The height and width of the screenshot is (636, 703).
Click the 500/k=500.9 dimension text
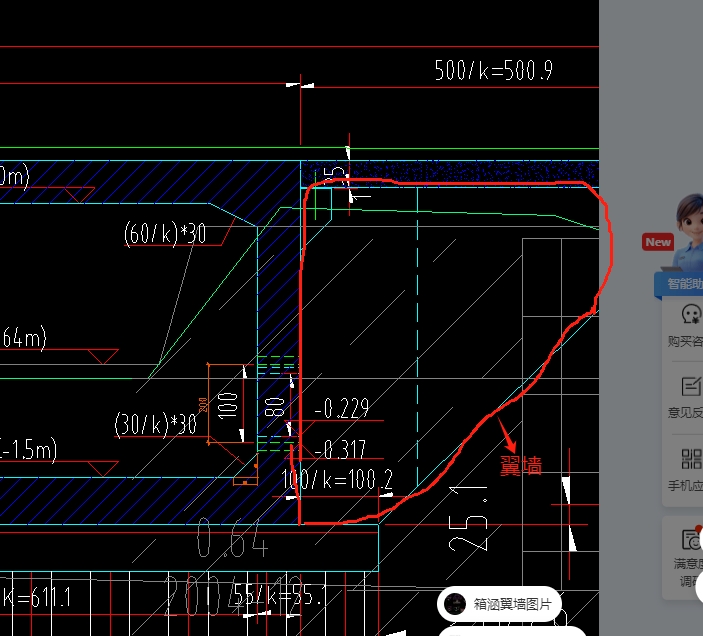point(494,70)
